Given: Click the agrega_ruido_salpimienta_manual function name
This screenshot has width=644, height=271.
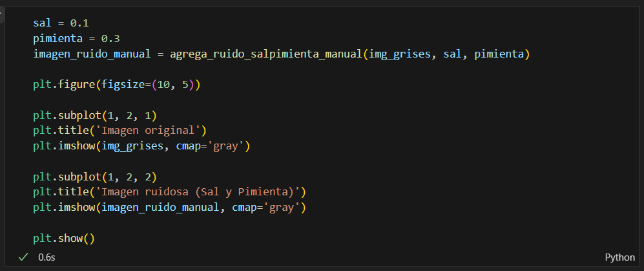Looking at the screenshot, I should pyautogui.click(x=266, y=54).
